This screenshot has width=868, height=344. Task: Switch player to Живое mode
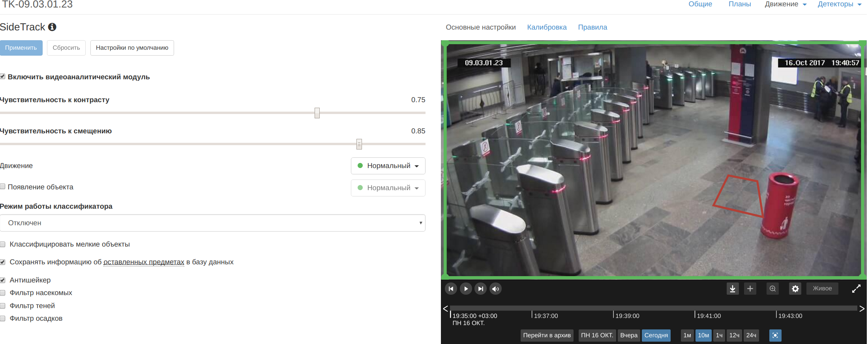click(822, 288)
